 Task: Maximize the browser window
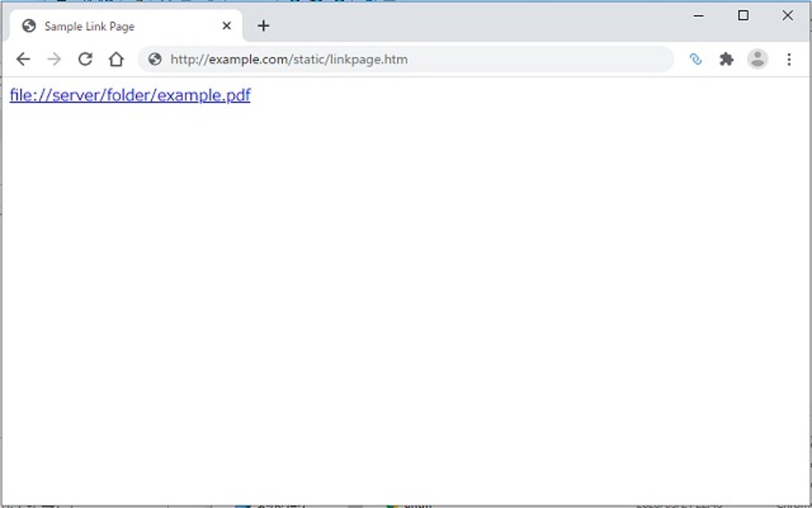[743, 15]
